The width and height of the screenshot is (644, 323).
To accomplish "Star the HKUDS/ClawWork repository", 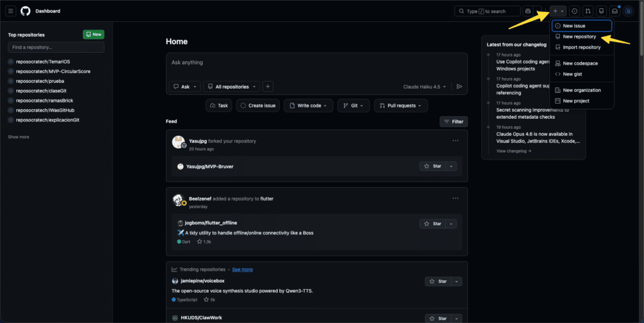I will point(438,319).
